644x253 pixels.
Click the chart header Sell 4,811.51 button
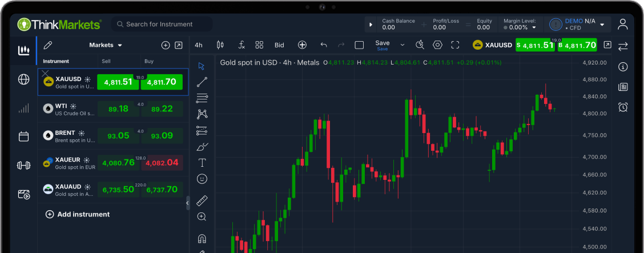pyautogui.click(x=535, y=45)
